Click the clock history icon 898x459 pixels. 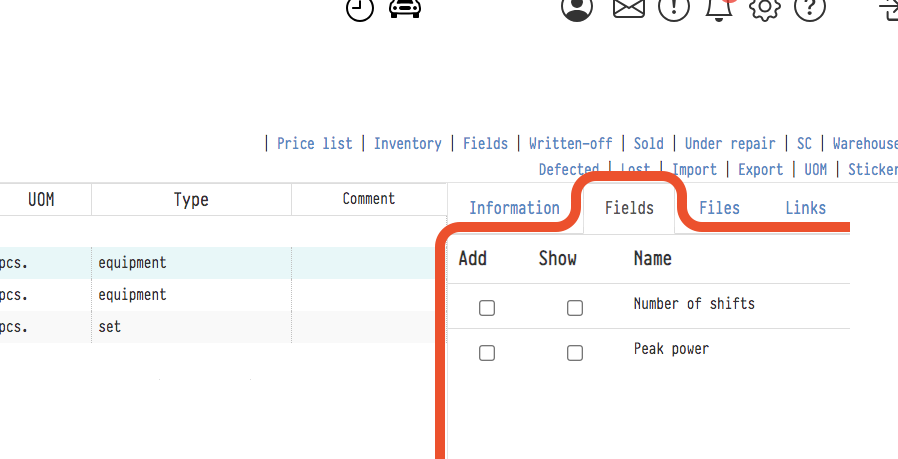click(360, 9)
